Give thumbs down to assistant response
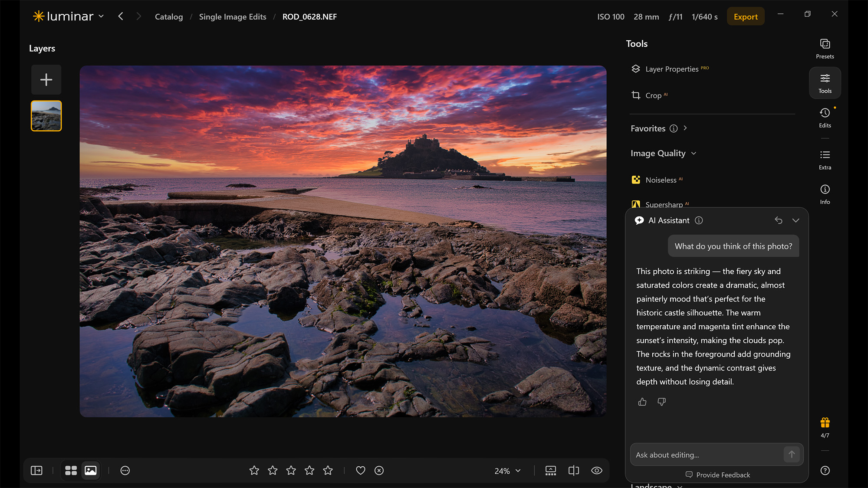868x488 pixels. (661, 402)
